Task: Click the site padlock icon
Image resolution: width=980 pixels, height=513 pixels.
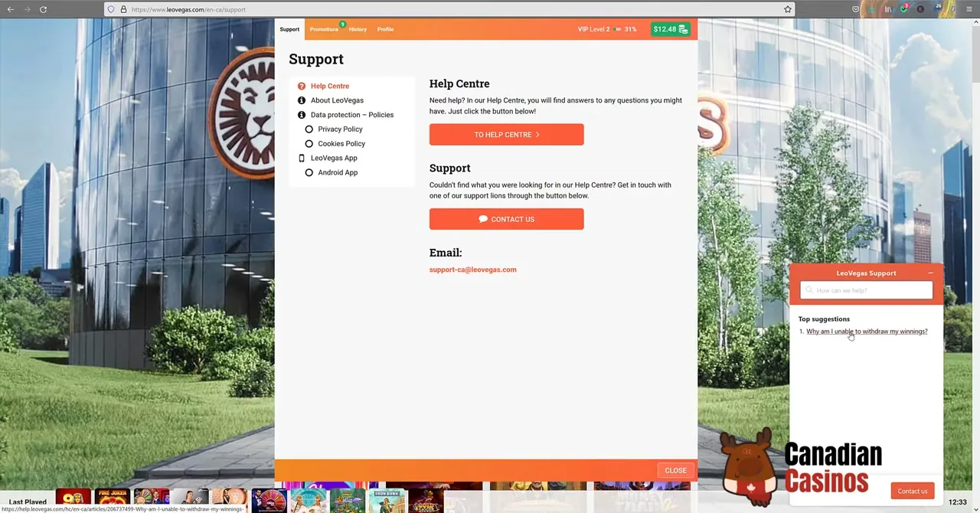Action: (123, 9)
